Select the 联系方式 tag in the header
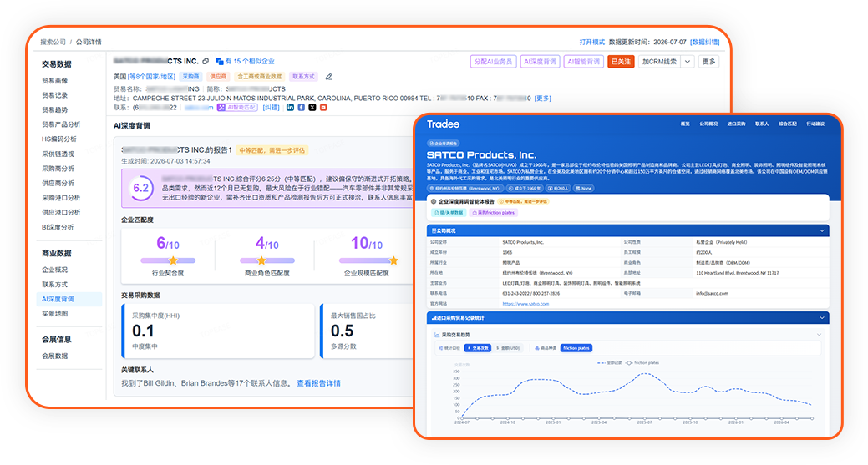The height and width of the screenshot is (465, 868). coord(303,77)
